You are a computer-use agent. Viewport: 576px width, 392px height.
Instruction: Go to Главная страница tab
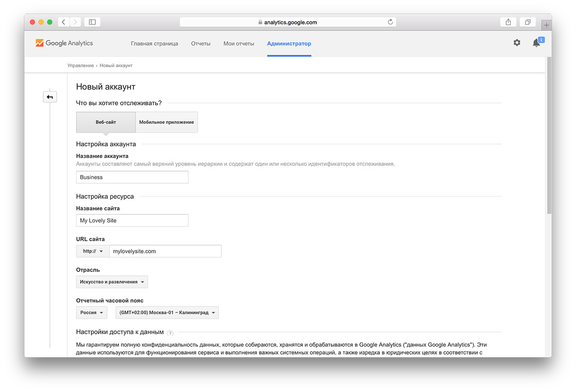[154, 44]
